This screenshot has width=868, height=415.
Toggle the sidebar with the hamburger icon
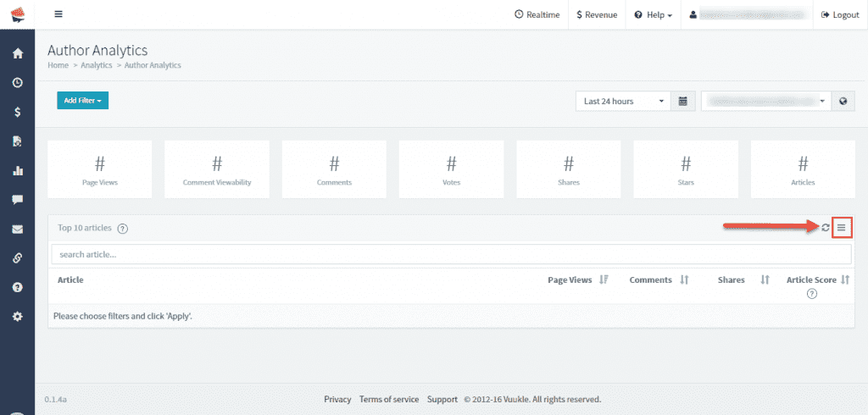tap(58, 14)
